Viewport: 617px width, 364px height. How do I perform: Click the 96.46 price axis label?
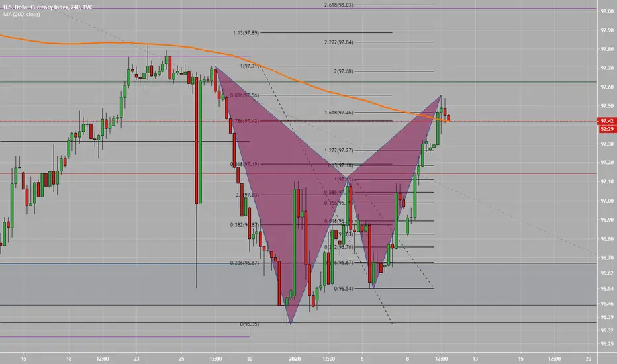[607, 303]
